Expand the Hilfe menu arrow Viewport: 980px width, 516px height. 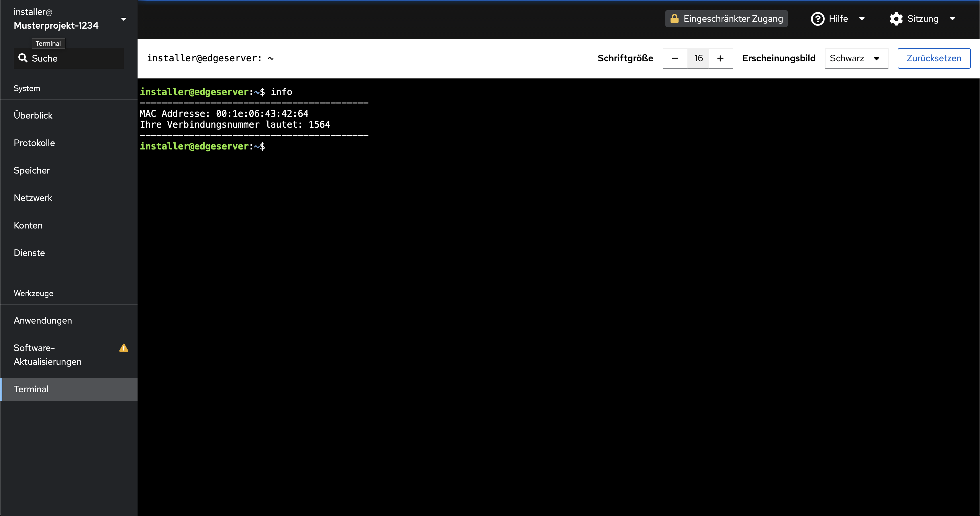click(x=862, y=19)
